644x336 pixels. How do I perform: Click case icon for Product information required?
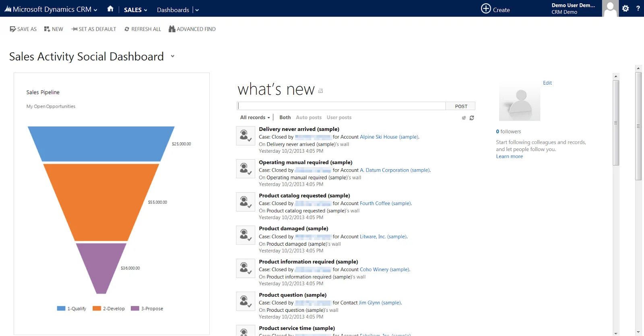[x=246, y=268]
